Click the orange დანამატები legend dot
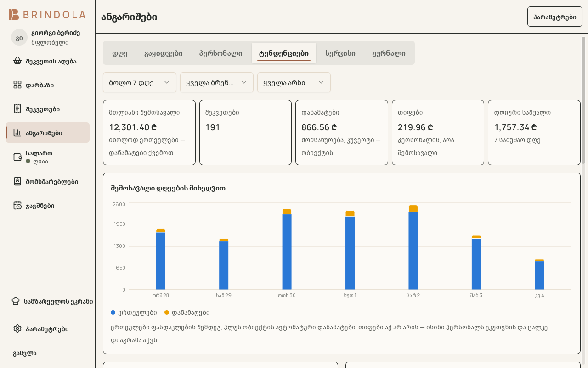Screen dimensions: 588x368 [167, 312]
